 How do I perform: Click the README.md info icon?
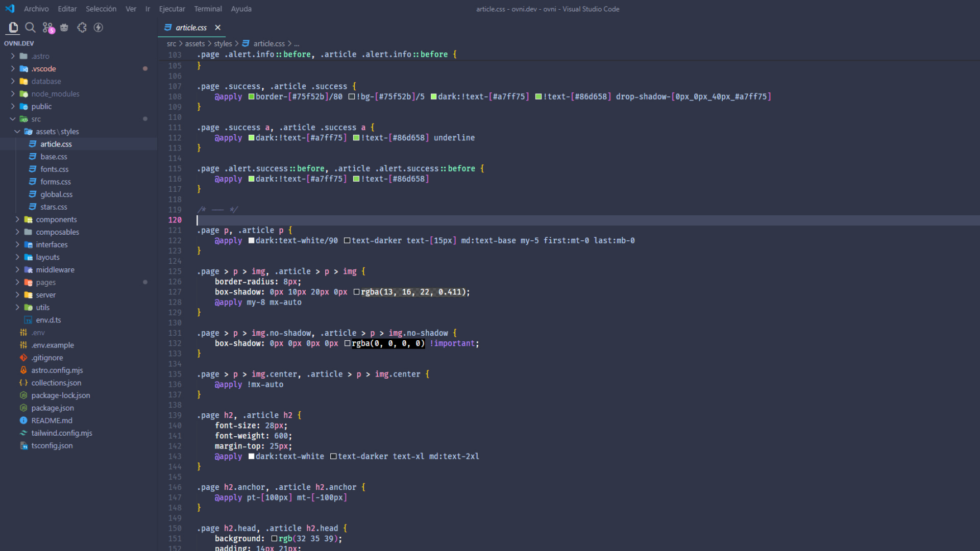click(23, 420)
